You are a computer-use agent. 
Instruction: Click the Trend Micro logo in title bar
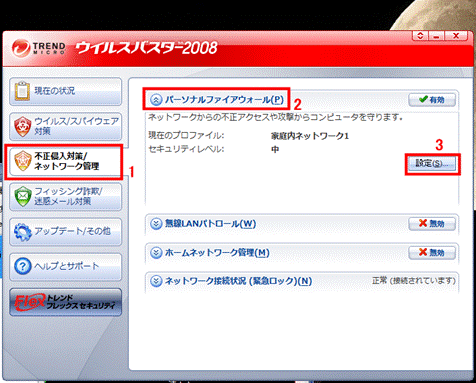[39, 48]
